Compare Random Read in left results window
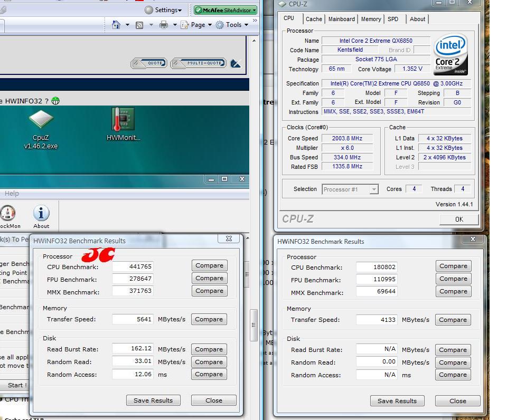 209,362
